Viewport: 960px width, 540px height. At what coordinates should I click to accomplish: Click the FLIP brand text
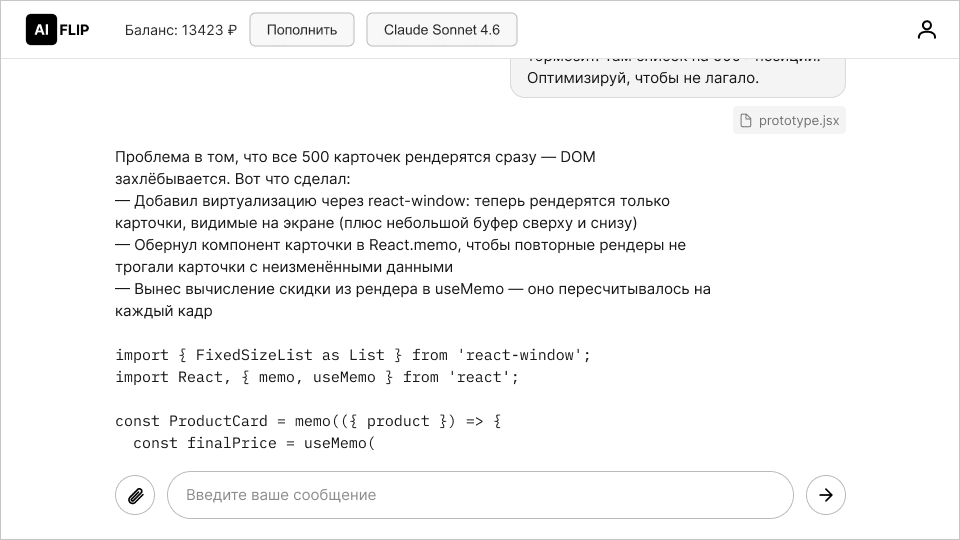(x=75, y=30)
